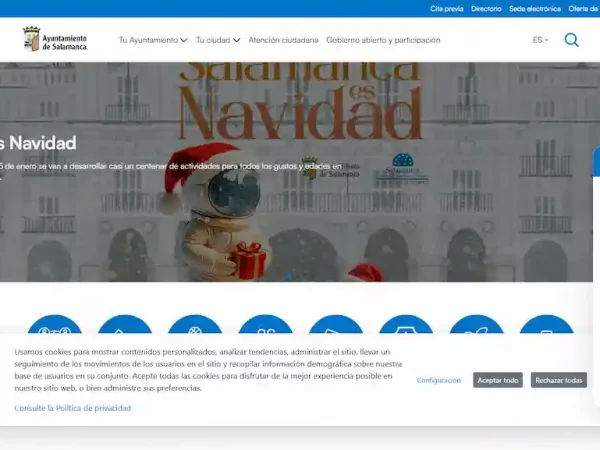This screenshot has height=450, width=600.
Task: Click the banner heading ending in Navidad
Action: pos(38,143)
